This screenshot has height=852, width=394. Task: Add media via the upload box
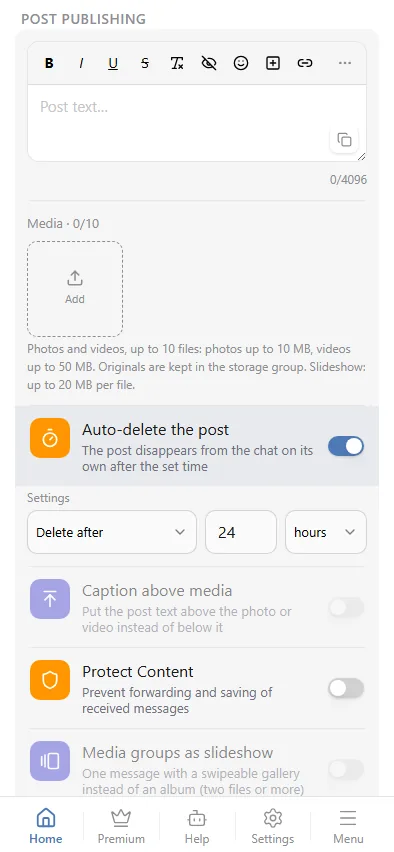(75, 289)
